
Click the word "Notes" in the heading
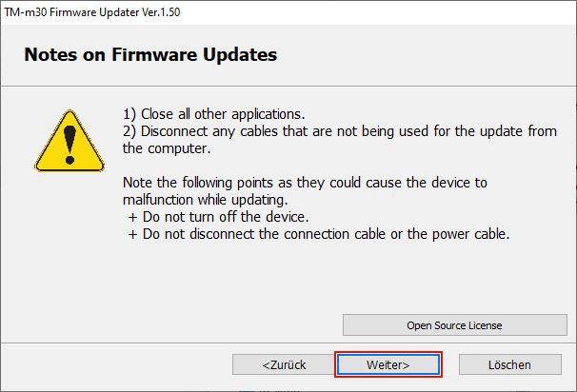coord(50,55)
